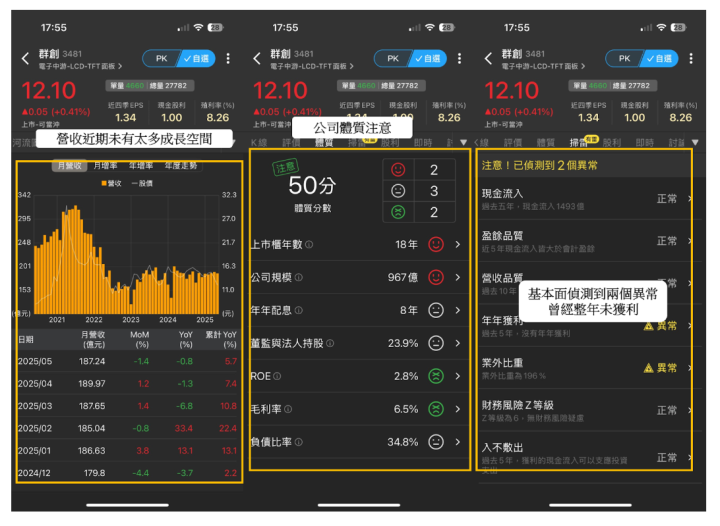
Task: Open tab dropdown arrow on the 體質分數 screen
Action: (463, 143)
